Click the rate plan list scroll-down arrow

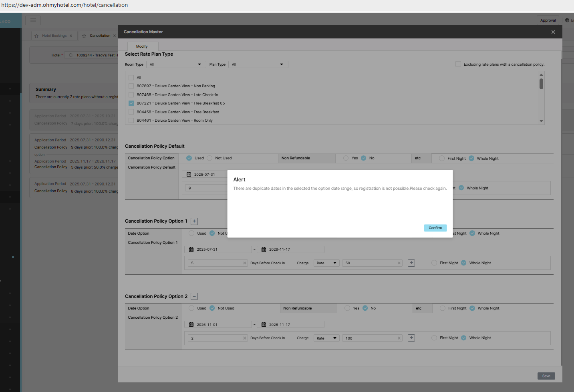pyautogui.click(x=541, y=121)
